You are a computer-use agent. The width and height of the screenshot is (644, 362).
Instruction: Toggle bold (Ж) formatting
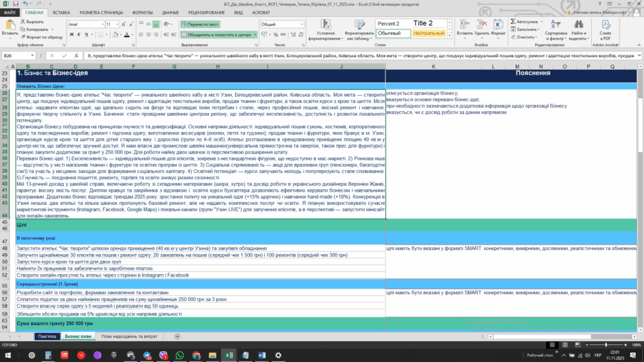[x=70, y=35]
